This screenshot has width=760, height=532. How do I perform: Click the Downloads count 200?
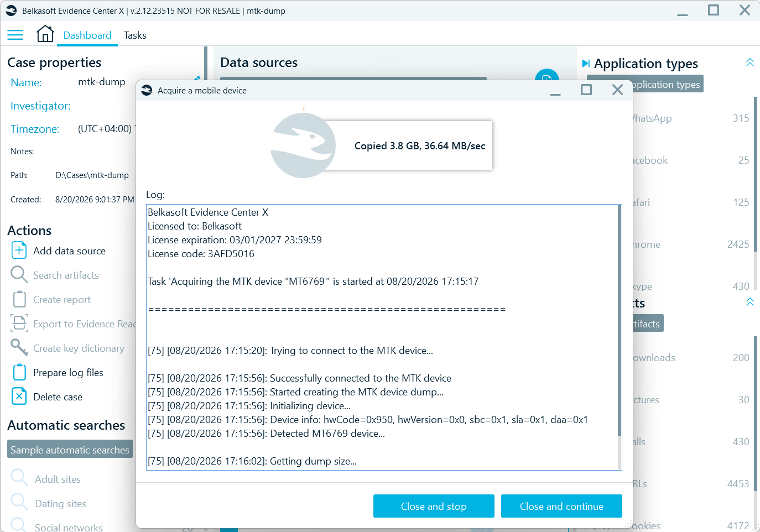point(741,358)
